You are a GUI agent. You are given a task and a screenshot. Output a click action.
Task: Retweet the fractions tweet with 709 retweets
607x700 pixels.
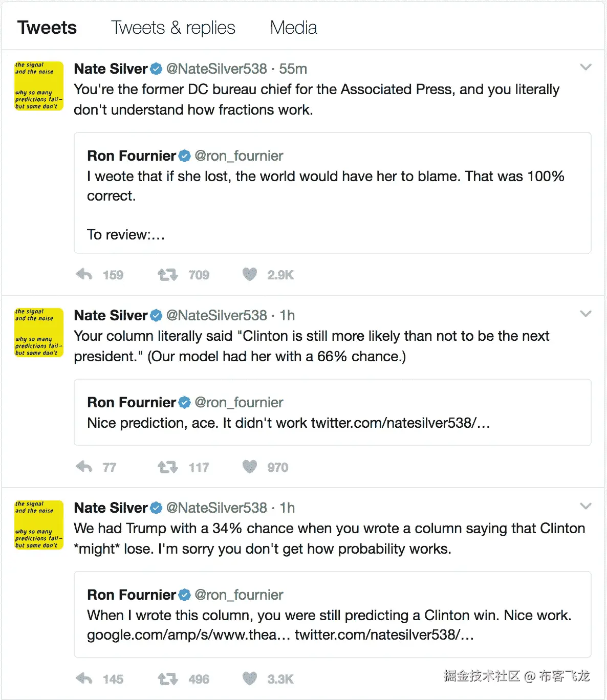point(167,275)
